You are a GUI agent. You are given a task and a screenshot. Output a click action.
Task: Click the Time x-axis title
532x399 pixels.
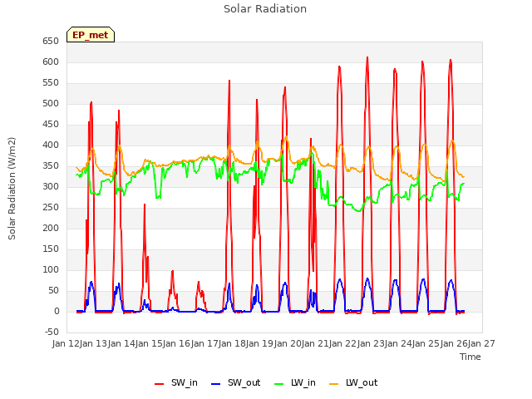(x=470, y=357)
